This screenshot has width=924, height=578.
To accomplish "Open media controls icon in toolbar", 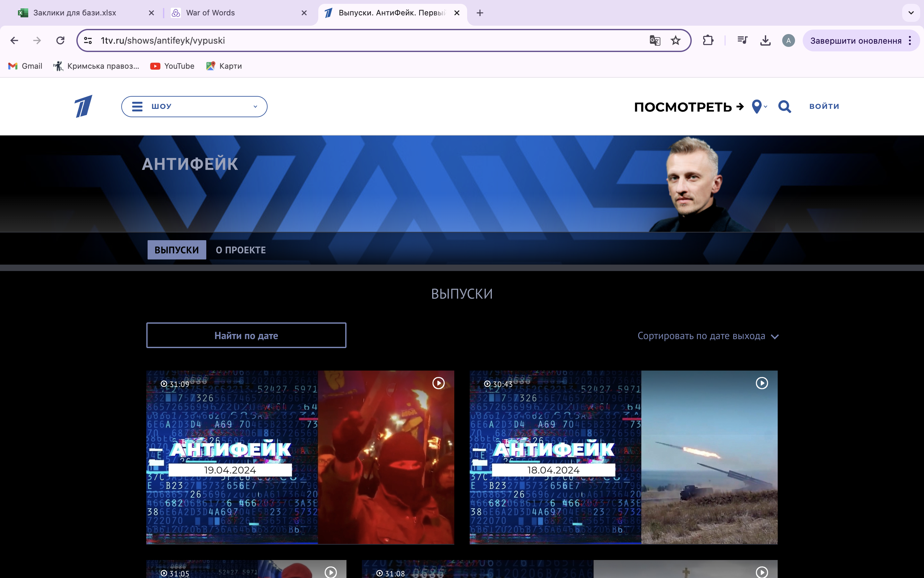I will [x=742, y=40].
